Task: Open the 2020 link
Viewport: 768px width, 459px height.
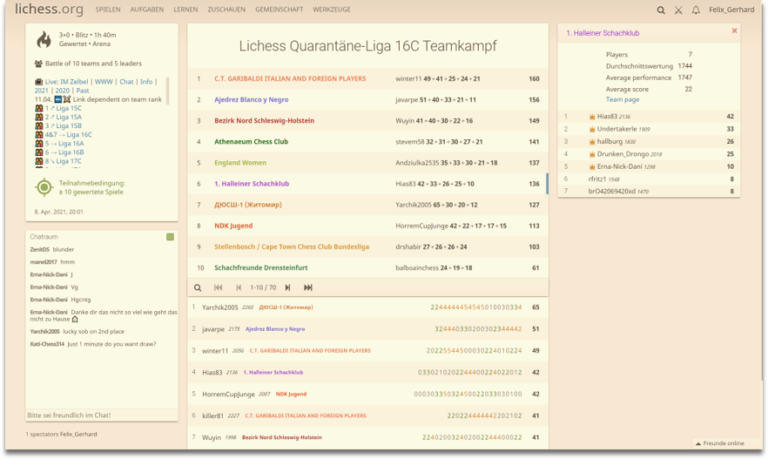Action: [62, 91]
